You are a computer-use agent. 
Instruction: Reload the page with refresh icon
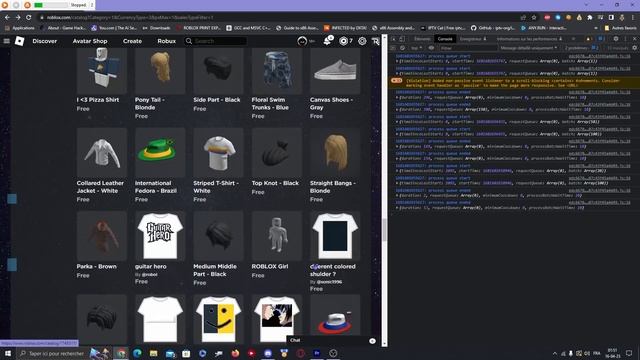pyautogui.click(x=29, y=18)
